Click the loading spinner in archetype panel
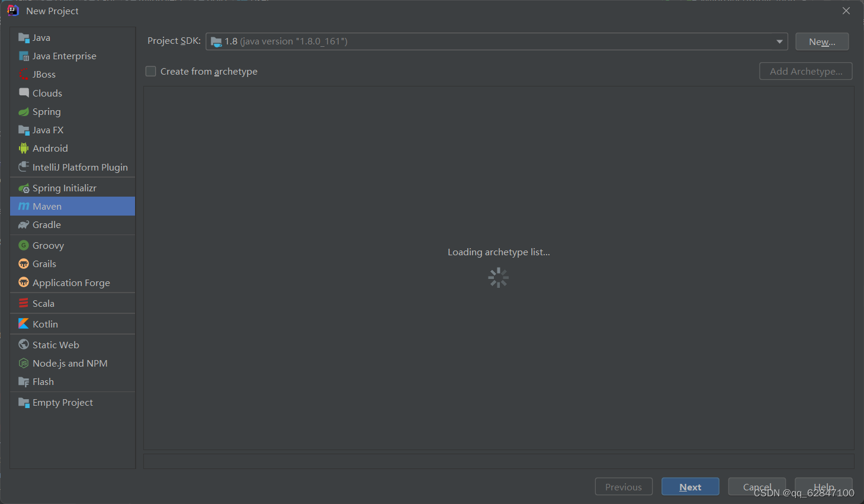This screenshot has height=504, width=864. click(499, 278)
